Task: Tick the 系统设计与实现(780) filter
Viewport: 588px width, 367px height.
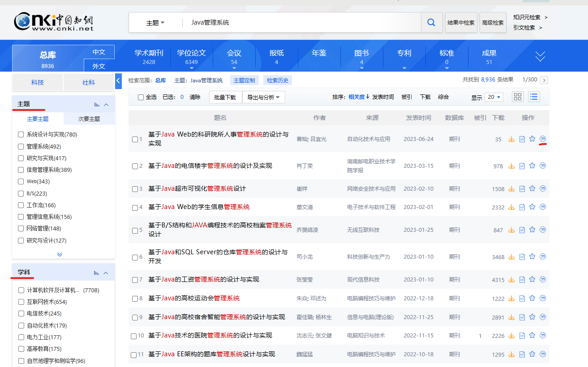Action: [21, 134]
